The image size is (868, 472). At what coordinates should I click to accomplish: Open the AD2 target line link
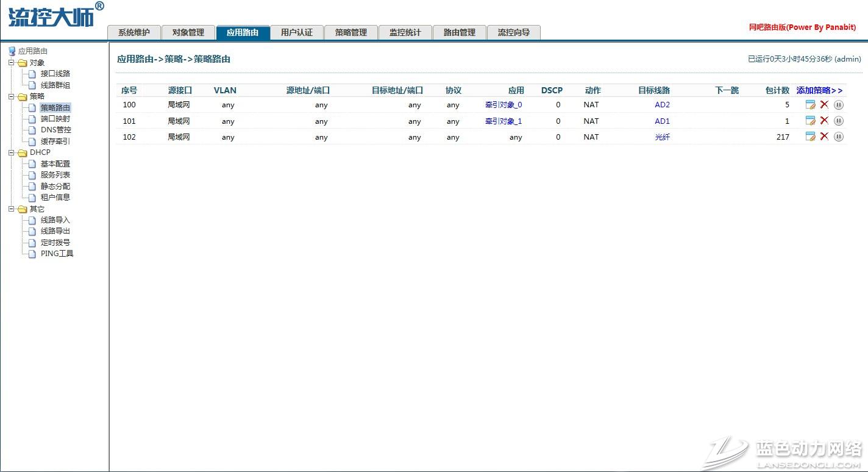(x=662, y=105)
